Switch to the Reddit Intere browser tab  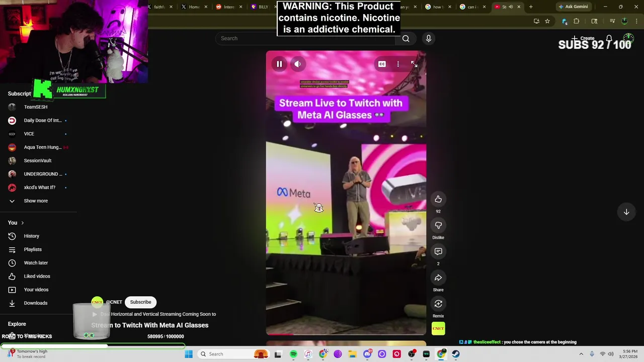228,7
